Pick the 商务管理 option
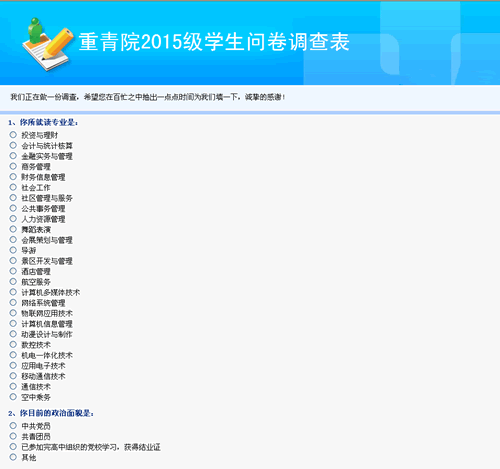This screenshot has width=500, height=469. click(x=13, y=166)
